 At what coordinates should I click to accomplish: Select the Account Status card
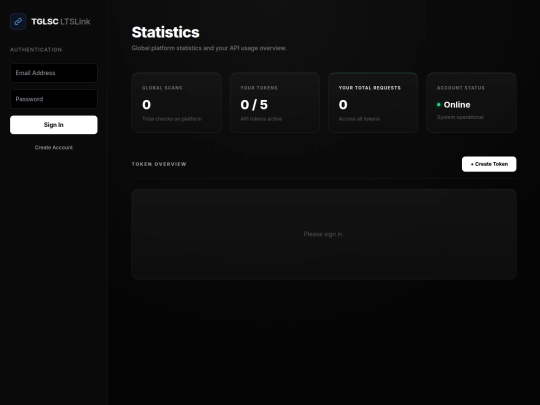coord(471,103)
